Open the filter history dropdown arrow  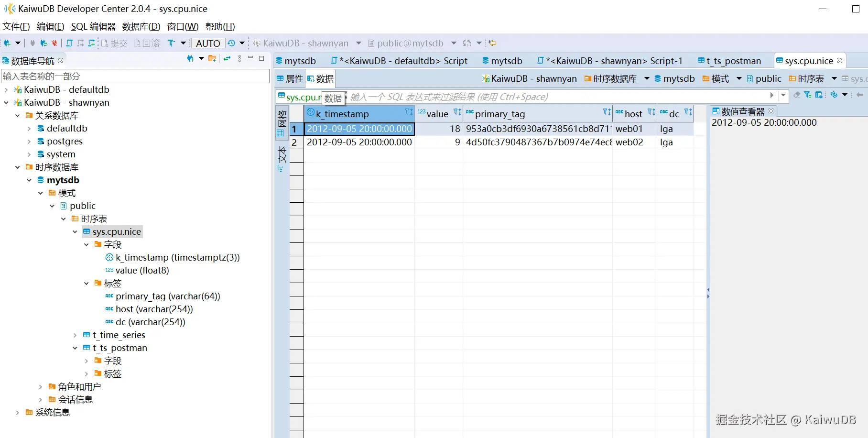tap(783, 95)
